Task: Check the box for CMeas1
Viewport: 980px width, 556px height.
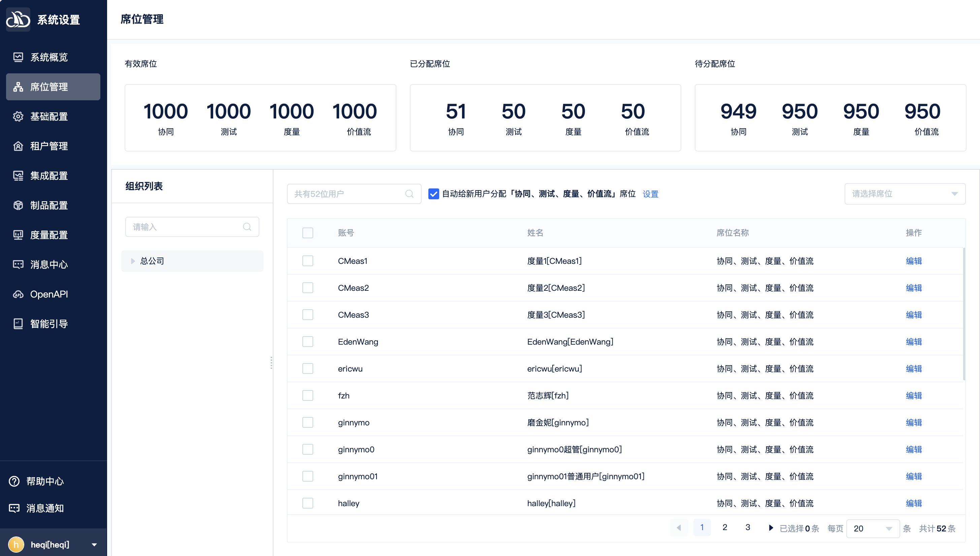Action: [307, 261]
